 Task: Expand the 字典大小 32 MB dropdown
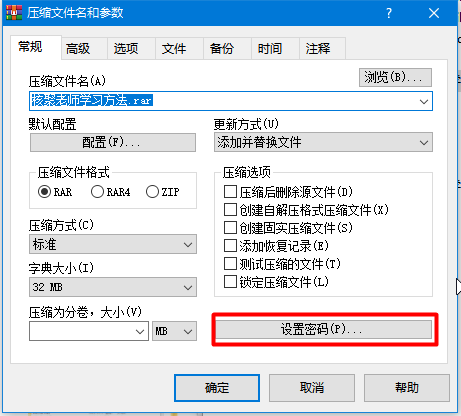coord(113,287)
